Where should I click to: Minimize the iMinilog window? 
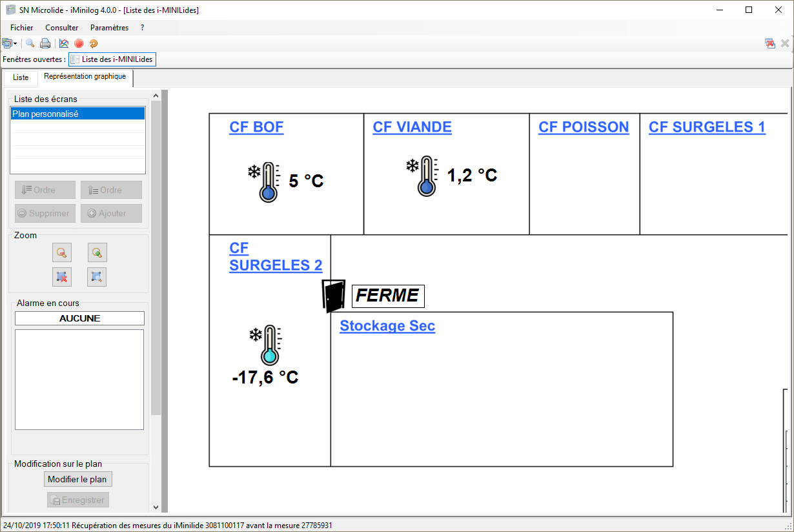pyautogui.click(x=719, y=10)
